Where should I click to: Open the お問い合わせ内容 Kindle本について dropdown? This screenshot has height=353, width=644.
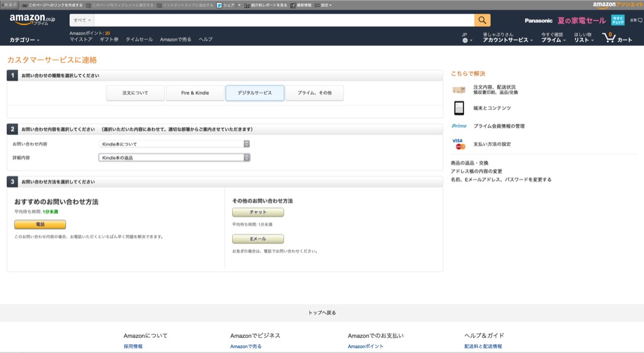coord(174,144)
